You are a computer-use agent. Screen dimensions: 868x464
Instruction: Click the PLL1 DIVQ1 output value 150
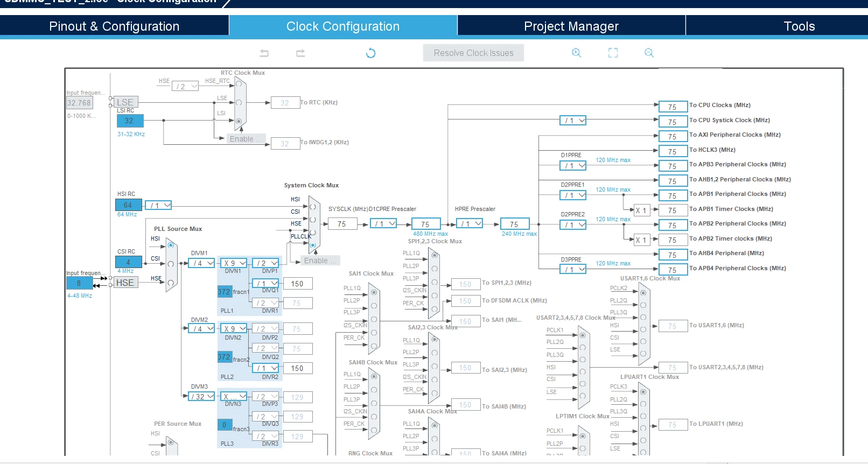[298, 284]
